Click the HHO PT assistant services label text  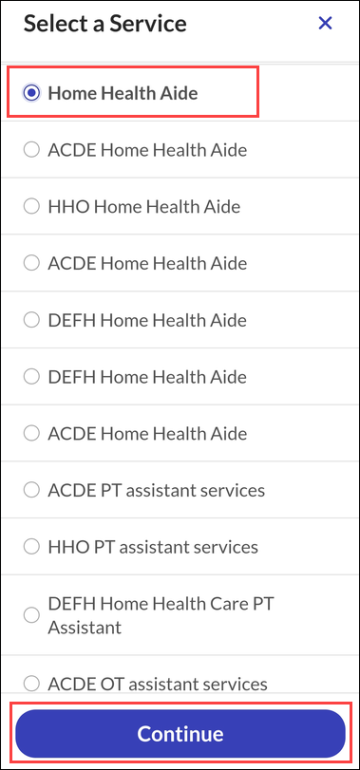[153, 547]
